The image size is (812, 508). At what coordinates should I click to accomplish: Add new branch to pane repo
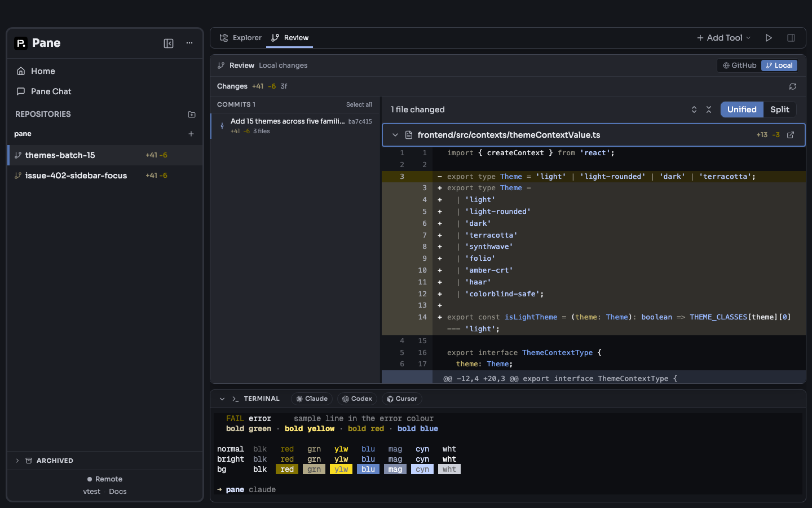[191, 134]
